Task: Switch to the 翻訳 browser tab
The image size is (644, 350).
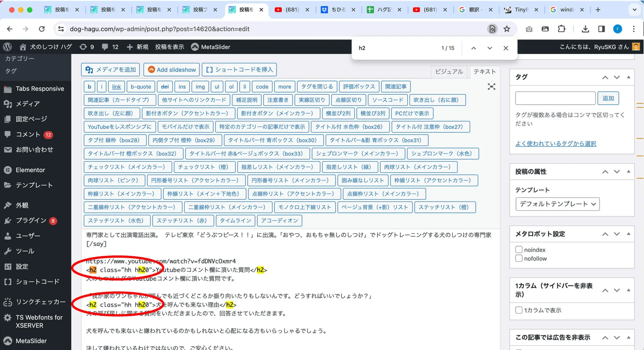Action: tap(475, 10)
